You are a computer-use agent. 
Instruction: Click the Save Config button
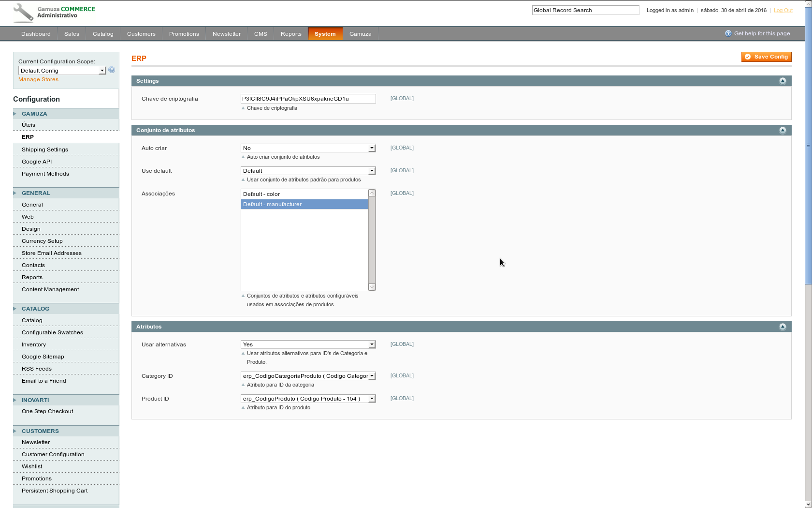(767, 57)
